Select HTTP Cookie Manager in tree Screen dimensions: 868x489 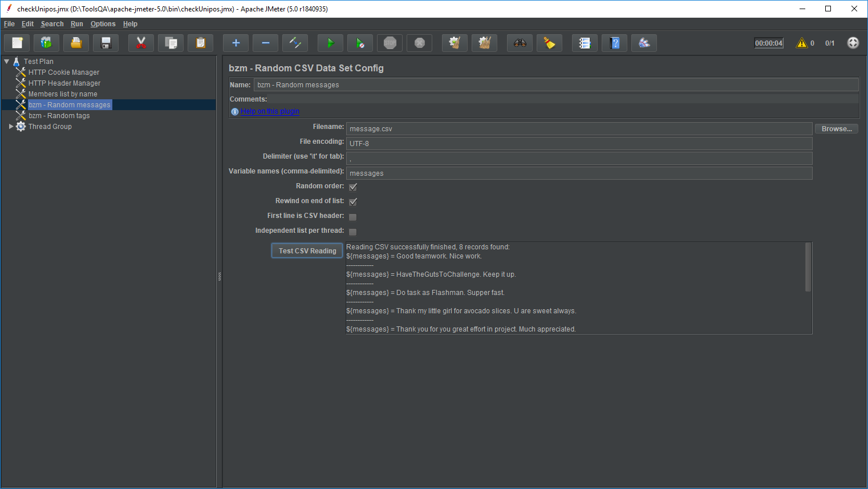64,72
